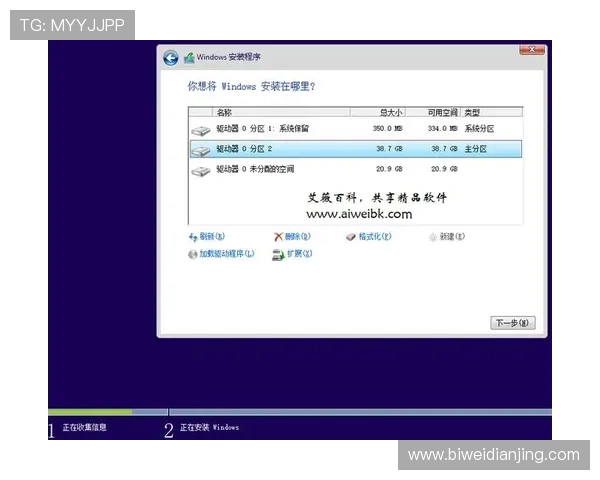Select row 驱动器 0 分区 1: 系统保留

(x=355, y=129)
